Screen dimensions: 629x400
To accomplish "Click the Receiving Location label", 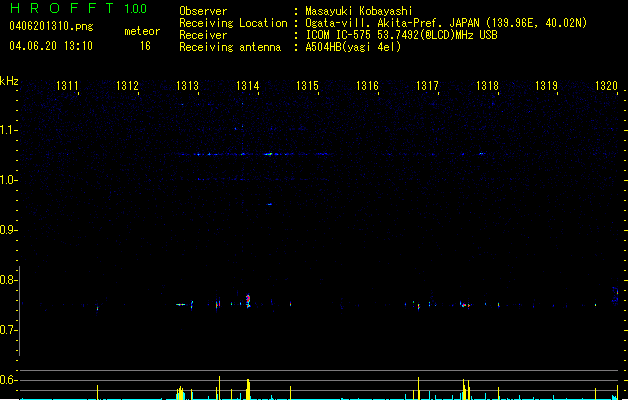I will [233, 23].
